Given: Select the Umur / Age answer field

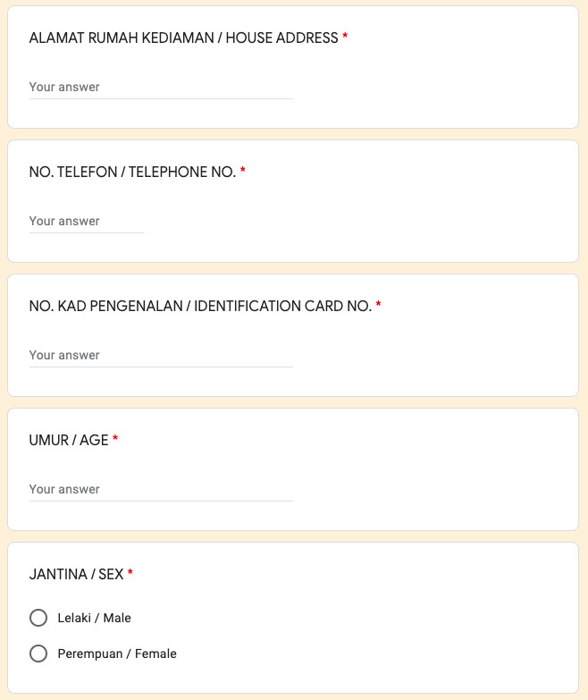Looking at the screenshot, I should 161,489.
